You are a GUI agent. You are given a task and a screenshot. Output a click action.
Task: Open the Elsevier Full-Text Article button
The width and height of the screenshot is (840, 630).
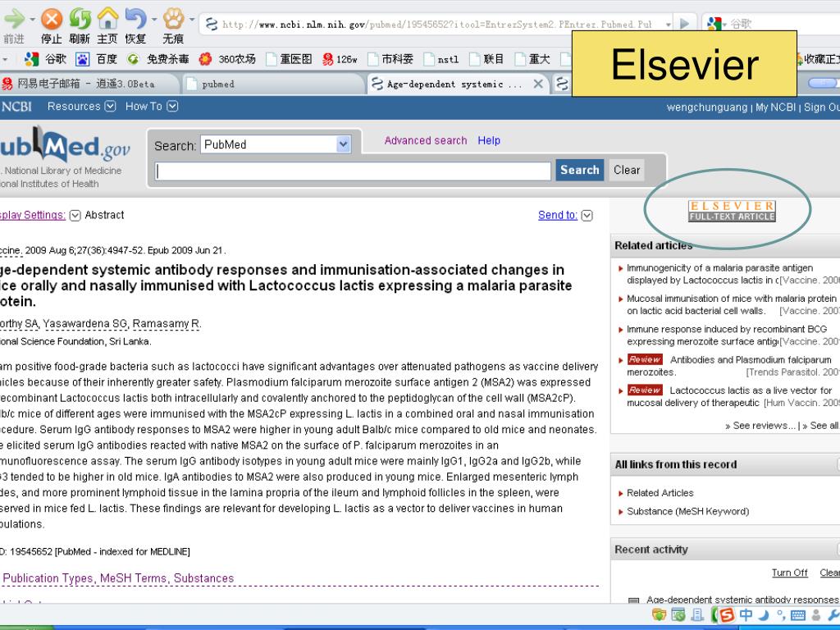pyautogui.click(x=732, y=211)
